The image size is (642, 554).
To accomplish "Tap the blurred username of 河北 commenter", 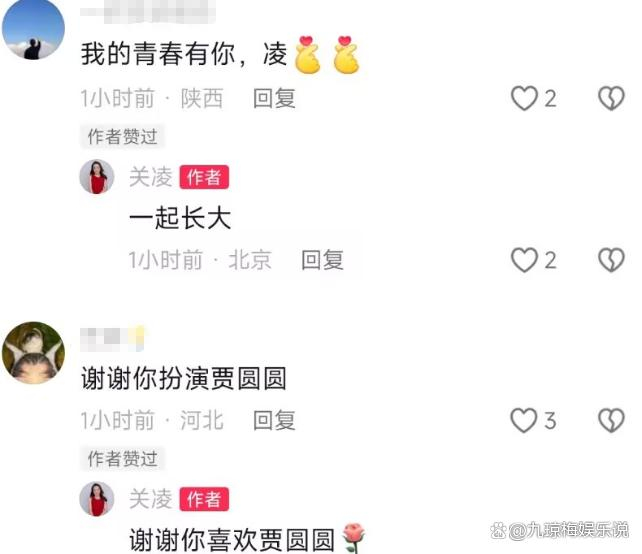I will [112, 339].
